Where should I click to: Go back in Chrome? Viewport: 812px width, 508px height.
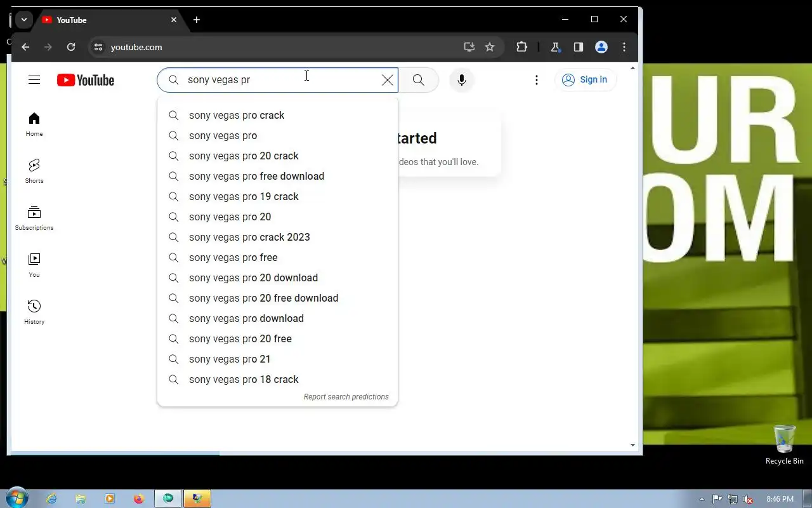pos(25,47)
